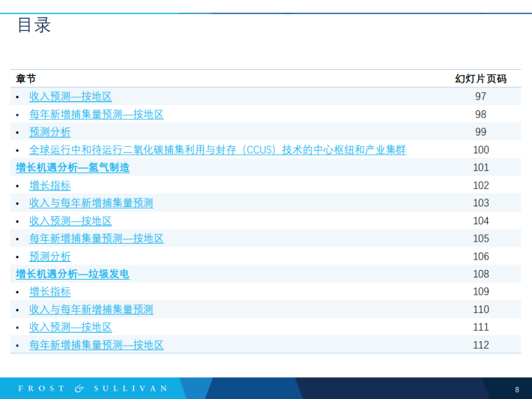Open 每年新增捕集量预测—按地区 link on page 105 row
Viewport: 532px width, 399px height.
point(97,238)
